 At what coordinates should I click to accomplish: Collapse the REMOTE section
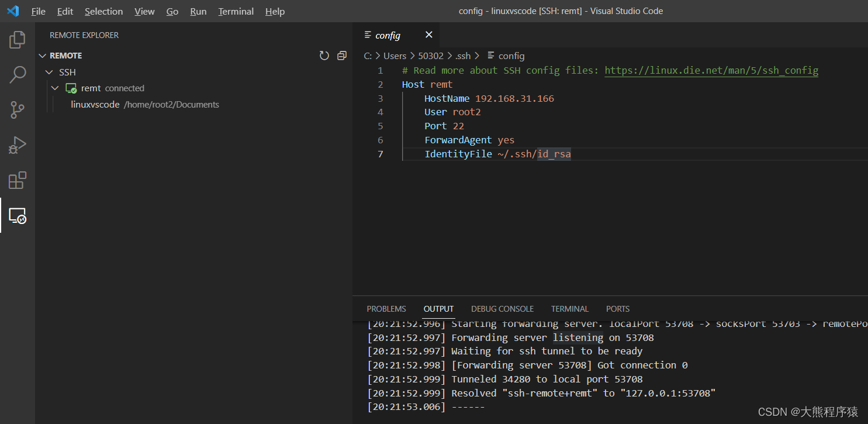(42, 56)
